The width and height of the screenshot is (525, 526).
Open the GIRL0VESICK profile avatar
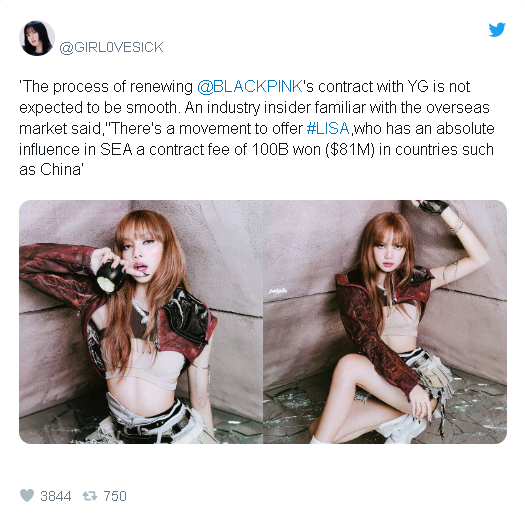pos(37,38)
